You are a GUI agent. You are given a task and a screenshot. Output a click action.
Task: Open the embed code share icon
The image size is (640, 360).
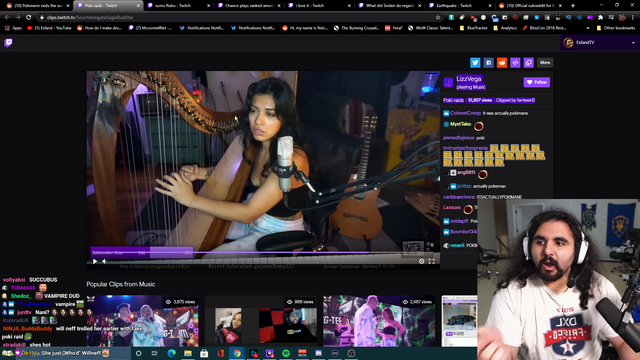click(x=515, y=62)
